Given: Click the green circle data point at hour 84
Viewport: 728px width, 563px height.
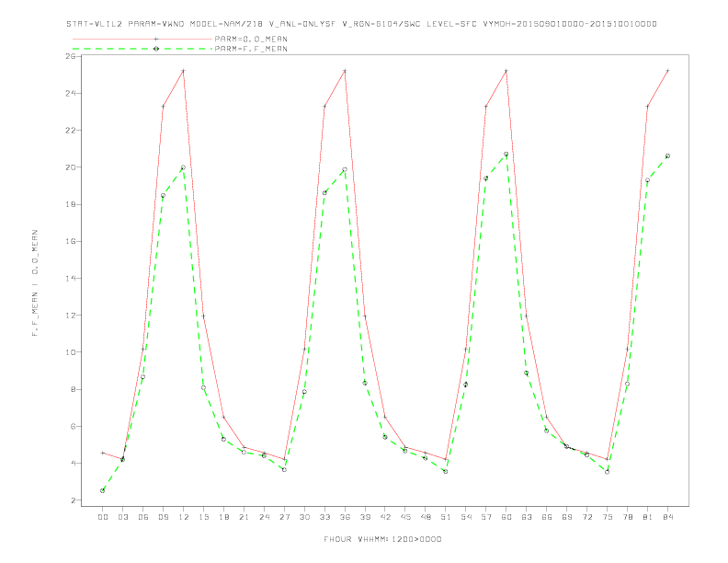Looking at the screenshot, I should click(667, 156).
